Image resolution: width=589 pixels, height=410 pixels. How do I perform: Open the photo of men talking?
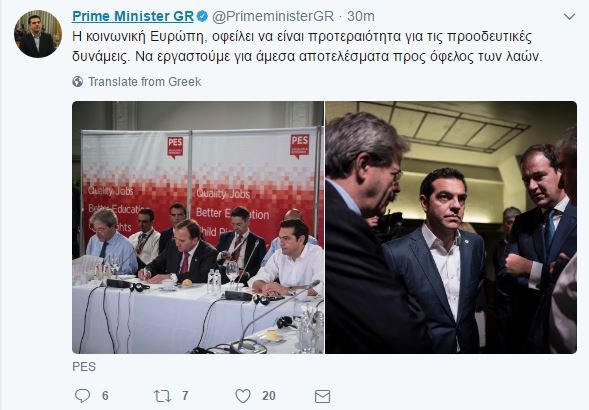click(451, 227)
